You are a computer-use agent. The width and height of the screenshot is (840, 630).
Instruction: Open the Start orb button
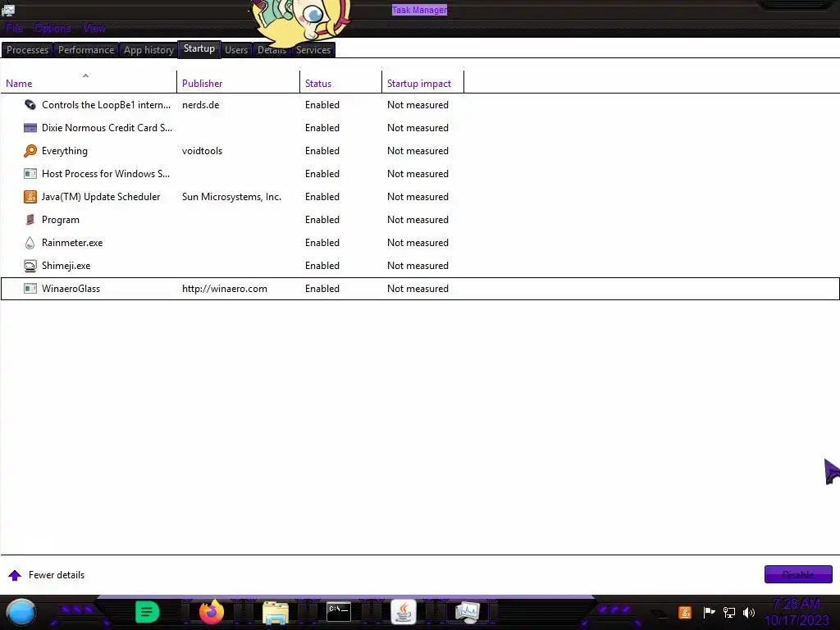[21, 612]
